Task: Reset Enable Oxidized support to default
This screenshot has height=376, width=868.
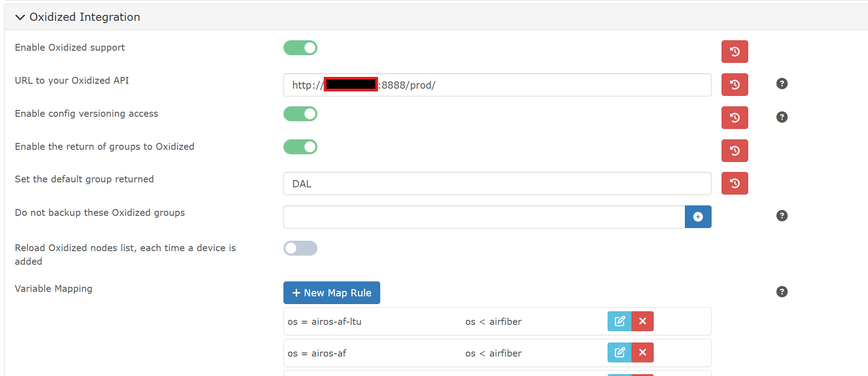Action: (x=735, y=52)
